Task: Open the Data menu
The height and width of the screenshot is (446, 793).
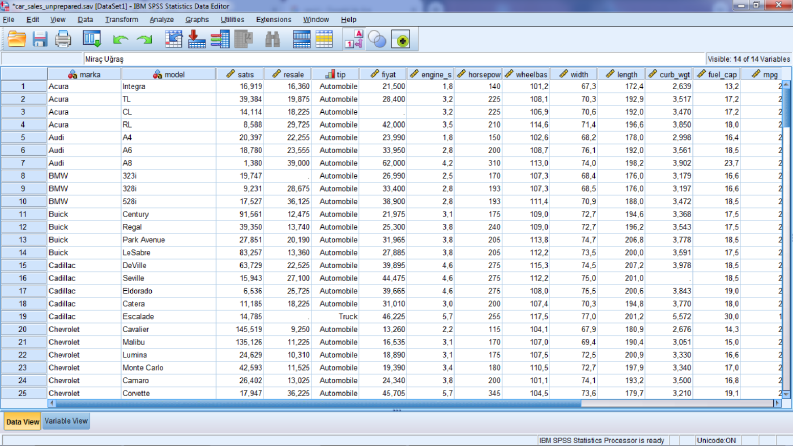Action: tap(85, 19)
